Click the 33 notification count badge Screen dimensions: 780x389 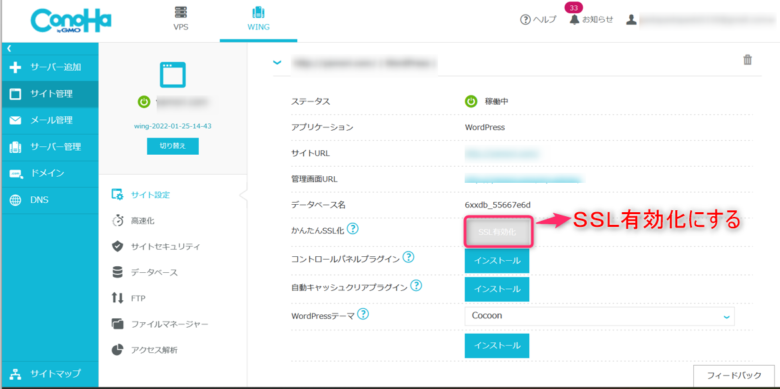pyautogui.click(x=574, y=7)
